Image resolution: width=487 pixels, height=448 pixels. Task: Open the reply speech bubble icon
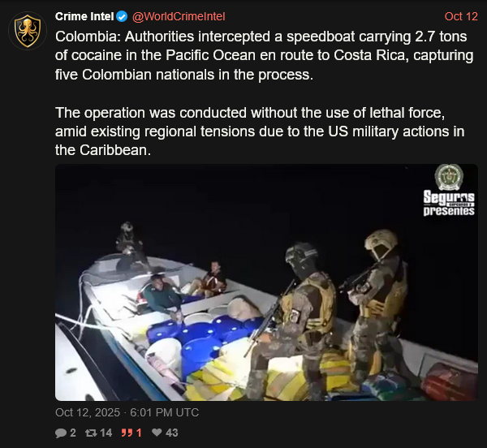61,433
